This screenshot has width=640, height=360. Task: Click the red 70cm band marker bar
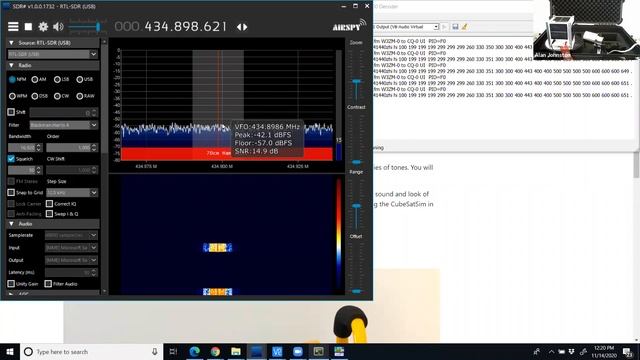pyautogui.click(x=227, y=153)
